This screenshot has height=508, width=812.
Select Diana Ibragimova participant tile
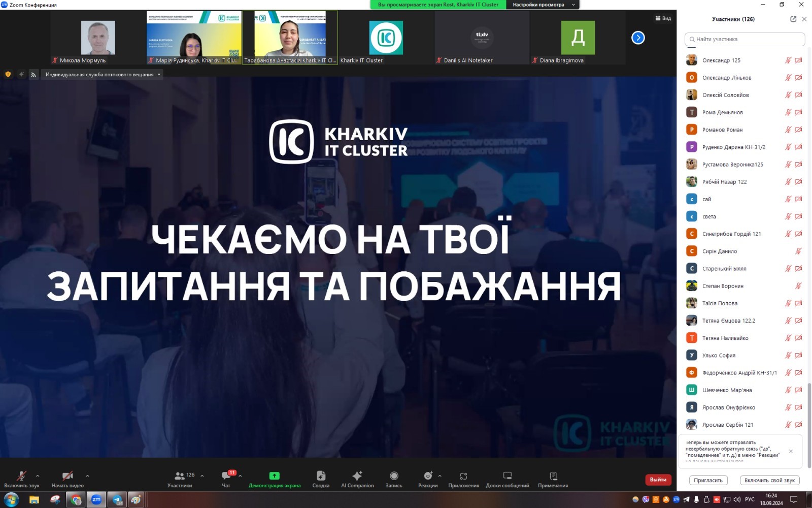point(578,38)
